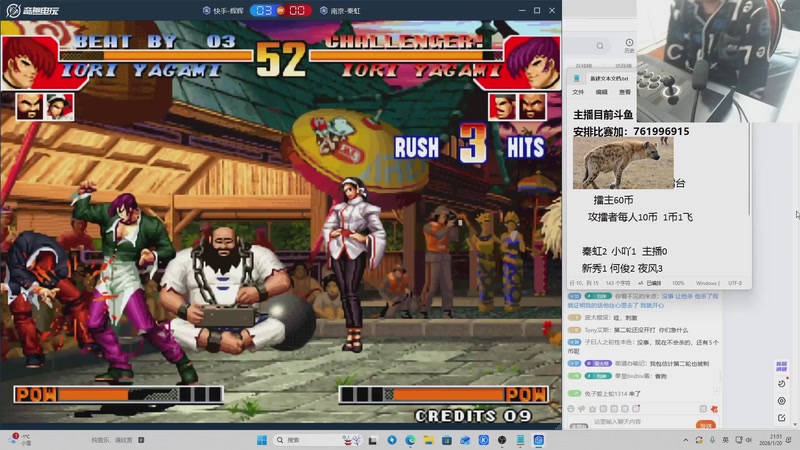Click the down arrow of the page scrollbar
The image size is (800, 450).
click(796, 424)
